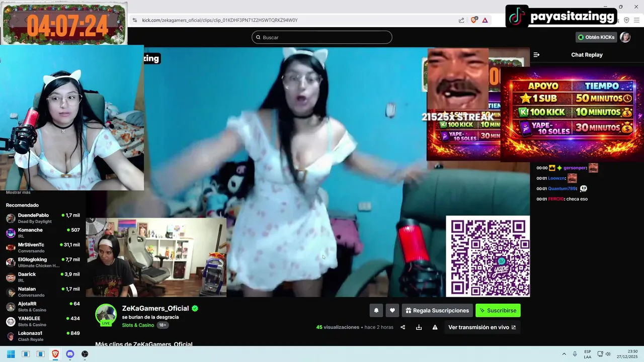Open ElGlogloking recommended channel
Viewport: 644px width, 362px height.
43,262
